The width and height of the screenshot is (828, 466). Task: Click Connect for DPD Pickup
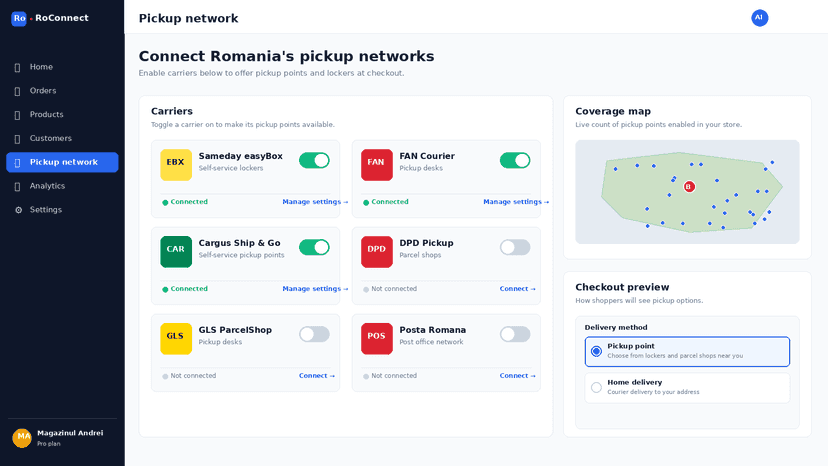[518, 289]
